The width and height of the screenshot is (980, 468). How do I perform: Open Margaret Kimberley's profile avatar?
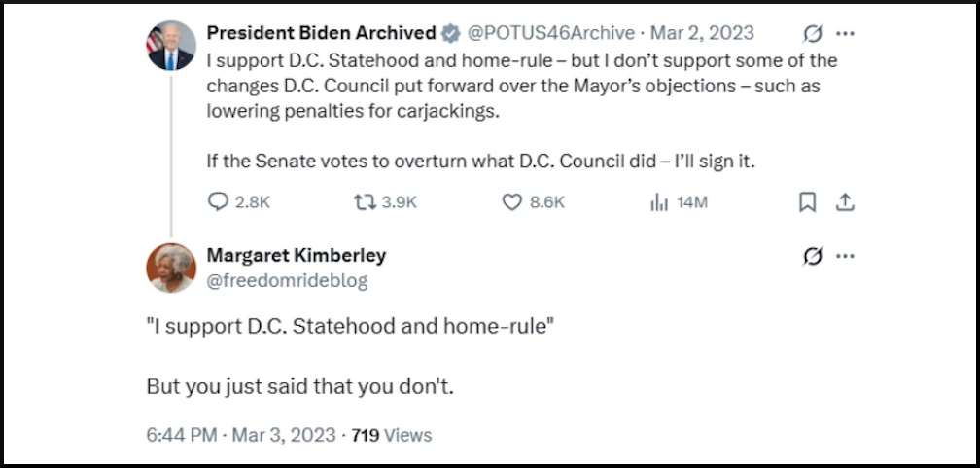pyautogui.click(x=171, y=268)
